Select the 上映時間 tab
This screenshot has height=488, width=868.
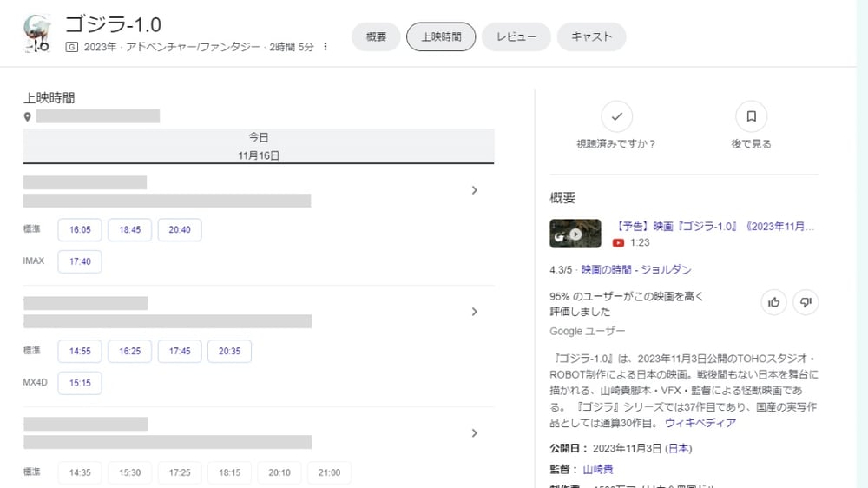point(441,37)
